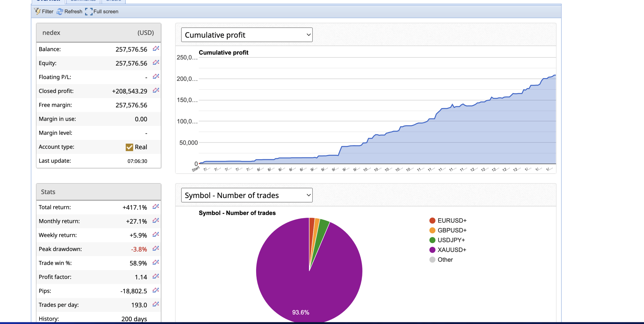Open the graph icon beside Peak drawdown
644x324 pixels.
point(156,248)
